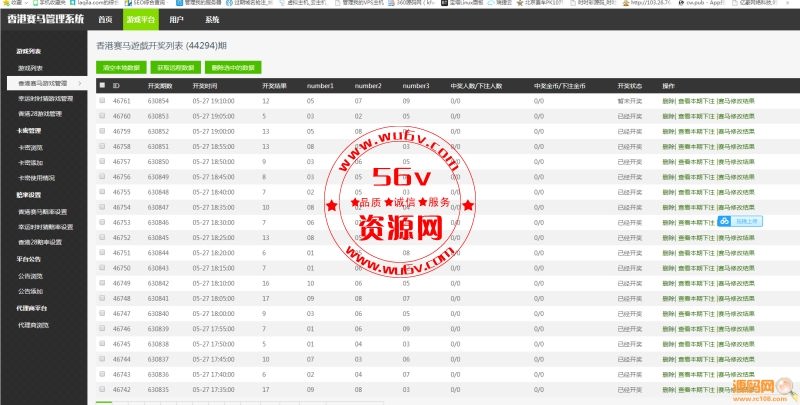Viewport: 800px width, 405px height.
Task: Click the 开奖期数 column header
Action: coord(160,86)
